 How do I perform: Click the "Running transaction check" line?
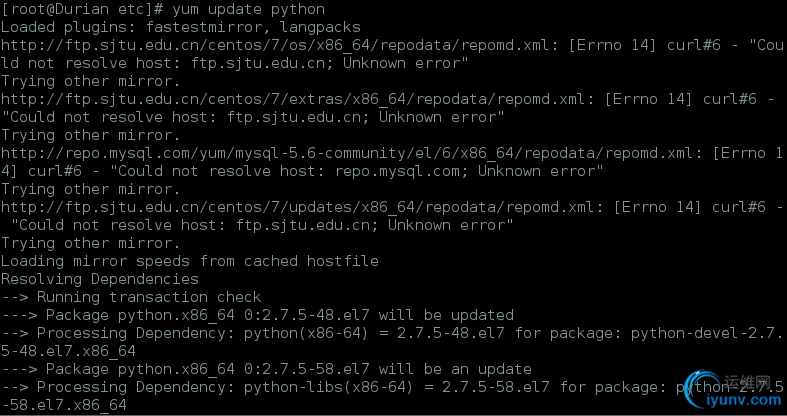point(131,298)
